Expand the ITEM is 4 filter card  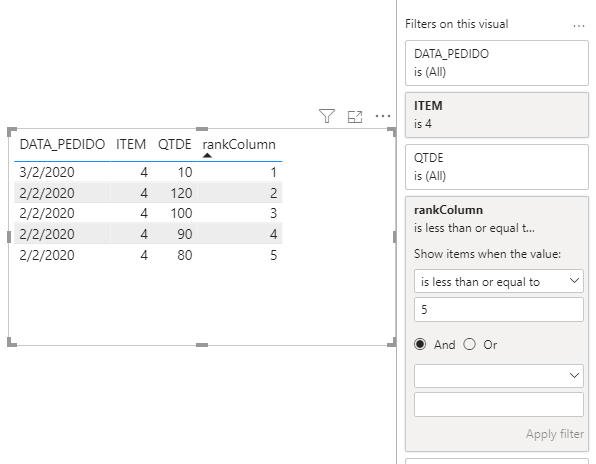[497, 115]
